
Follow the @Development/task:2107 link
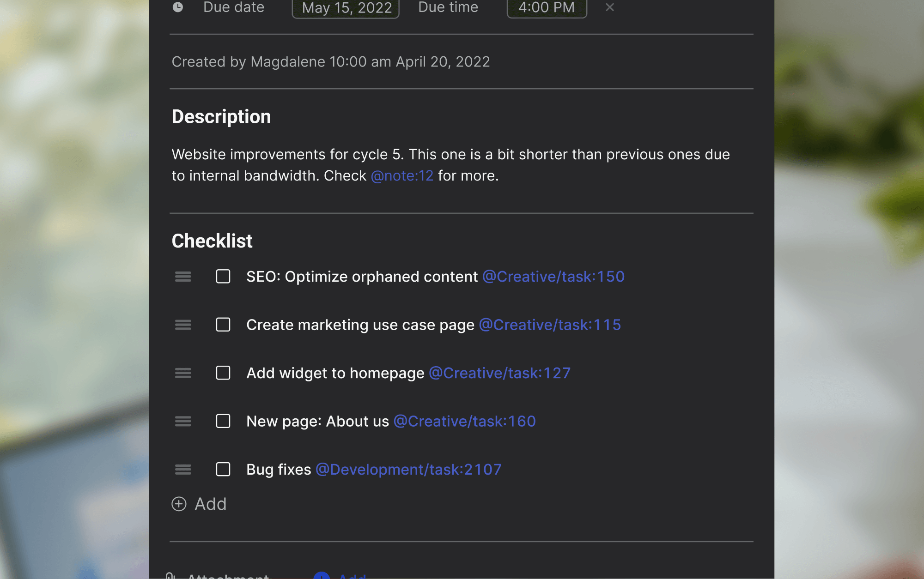point(408,470)
